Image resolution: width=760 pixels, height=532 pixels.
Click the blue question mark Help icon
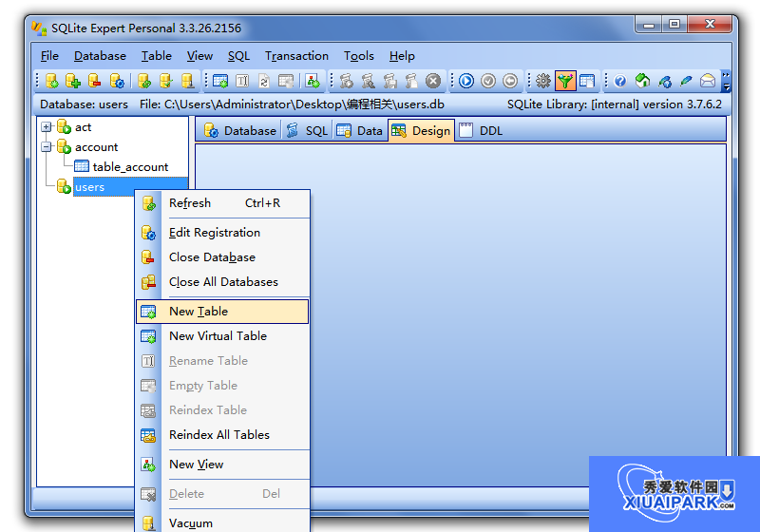[x=620, y=81]
